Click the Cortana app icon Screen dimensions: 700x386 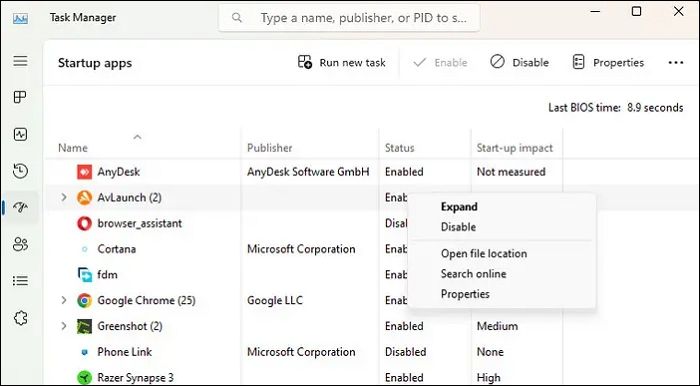point(84,249)
